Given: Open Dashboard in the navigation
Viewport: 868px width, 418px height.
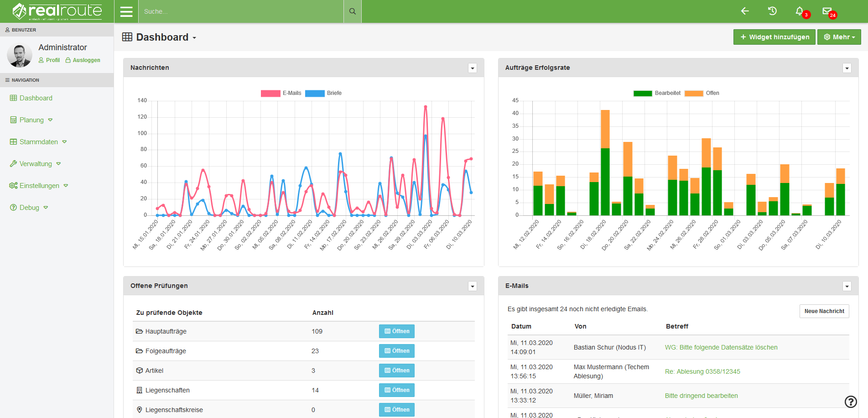Looking at the screenshot, I should point(31,98).
